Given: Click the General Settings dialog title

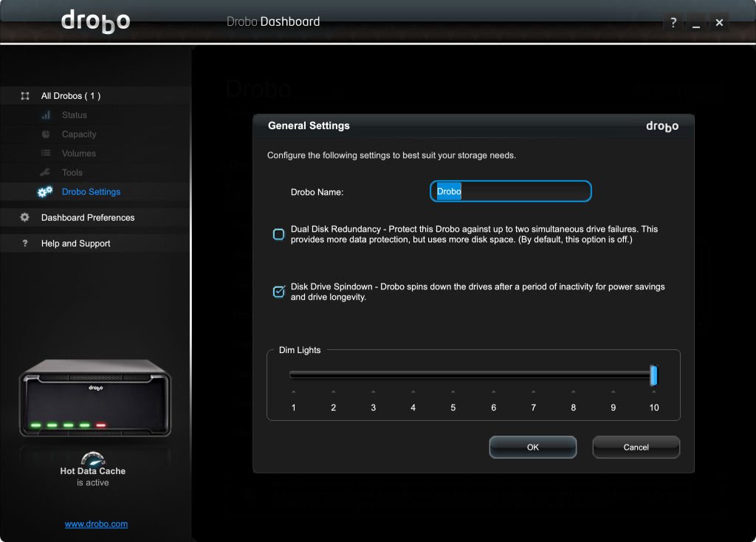Looking at the screenshot, I should coord(309,126).
